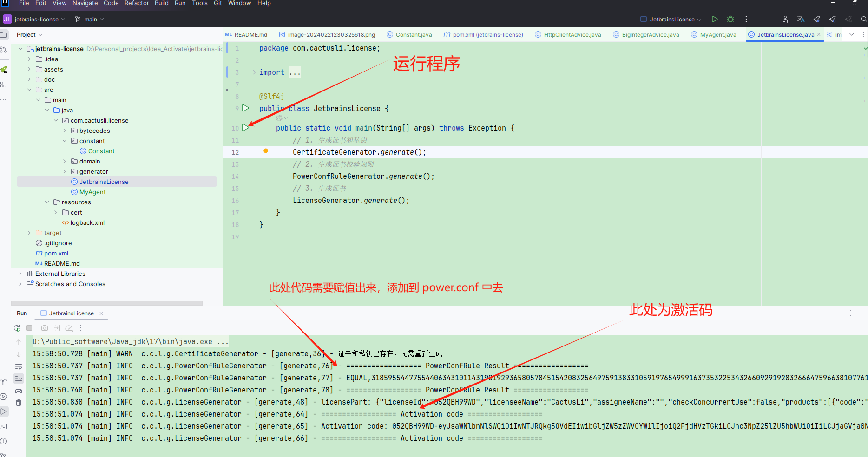Select the Constant class in the tree
Viewport: 868px width, 457px height.
[101, 151]
